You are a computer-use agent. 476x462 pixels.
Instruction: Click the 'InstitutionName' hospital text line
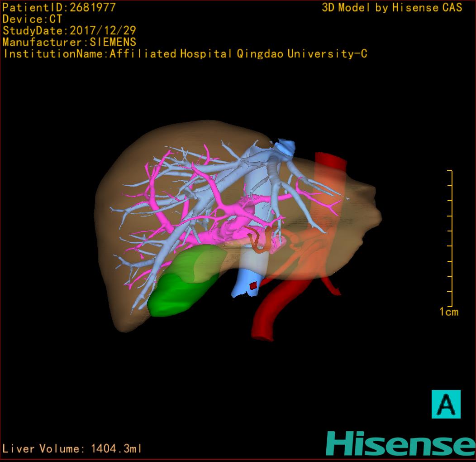[185, 54]
